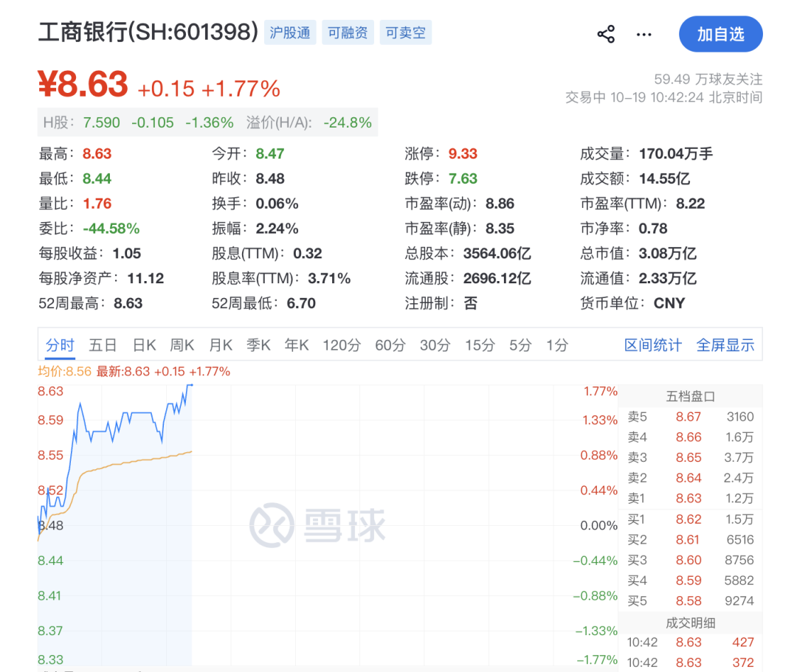Click the 可卖空 tag
797x672 pixels.
(x=406, y=32)
